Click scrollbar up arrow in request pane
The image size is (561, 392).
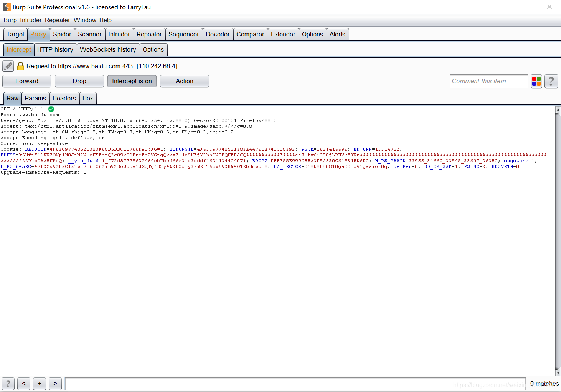(558, 109)
